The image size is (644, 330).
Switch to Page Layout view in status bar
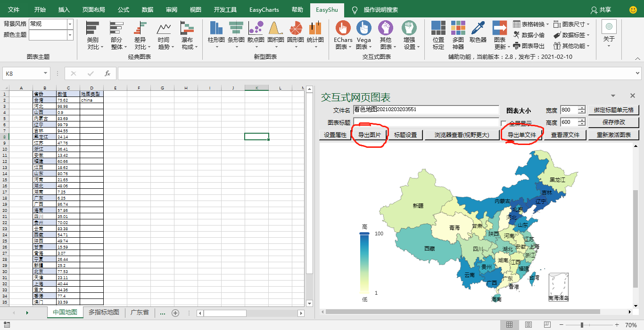tap(528, 325)
